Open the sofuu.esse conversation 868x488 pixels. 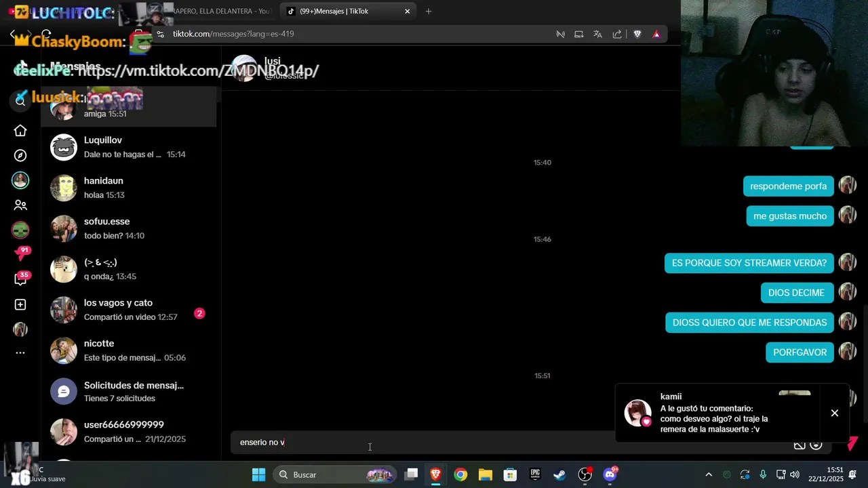(129, 228)
